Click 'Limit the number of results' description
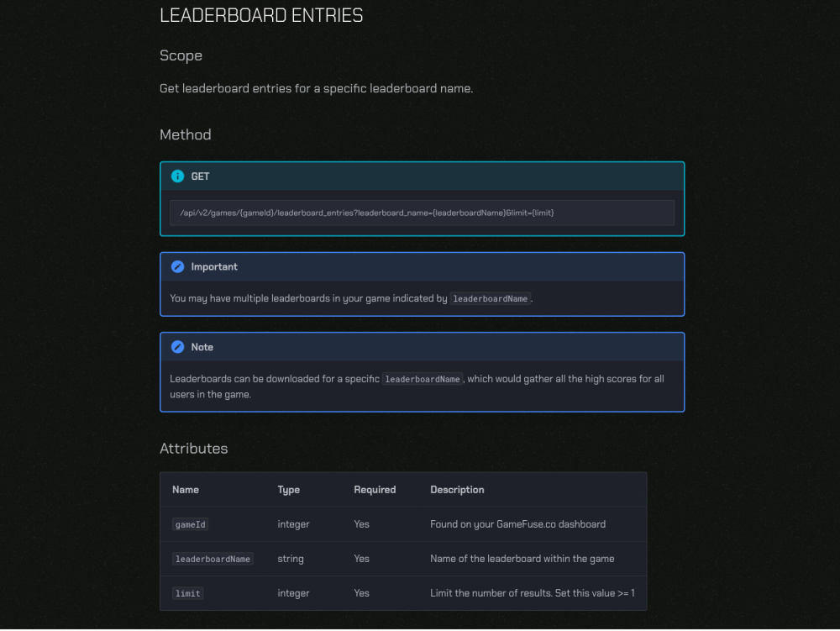Image resolution: width=840 pixels, height=631 pixels. coord(533,593)
